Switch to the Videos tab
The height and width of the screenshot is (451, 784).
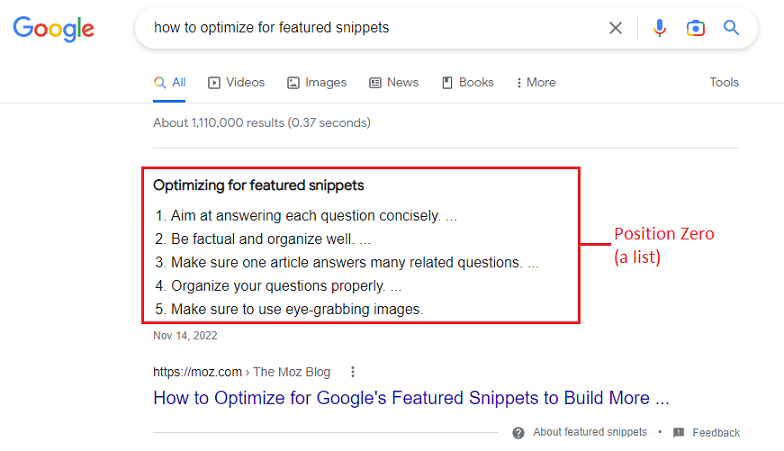pos(236,82)
